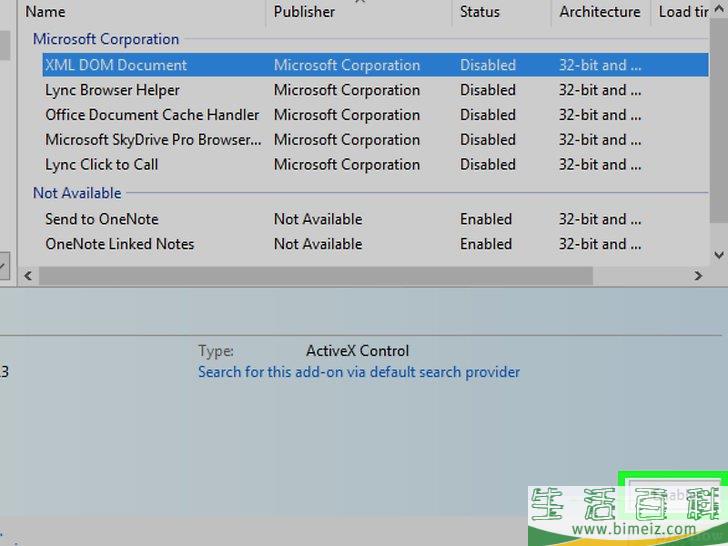This screenshot has height=546, width=728.
Task: Click horizontal scrollbar left arrow
Action: coord(28,276)
